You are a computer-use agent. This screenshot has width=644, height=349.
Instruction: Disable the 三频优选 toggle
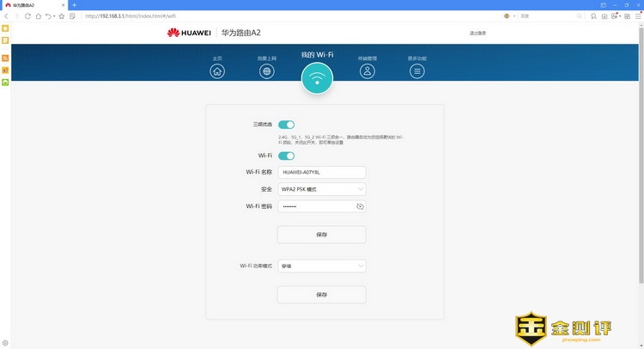pos(286,125)
